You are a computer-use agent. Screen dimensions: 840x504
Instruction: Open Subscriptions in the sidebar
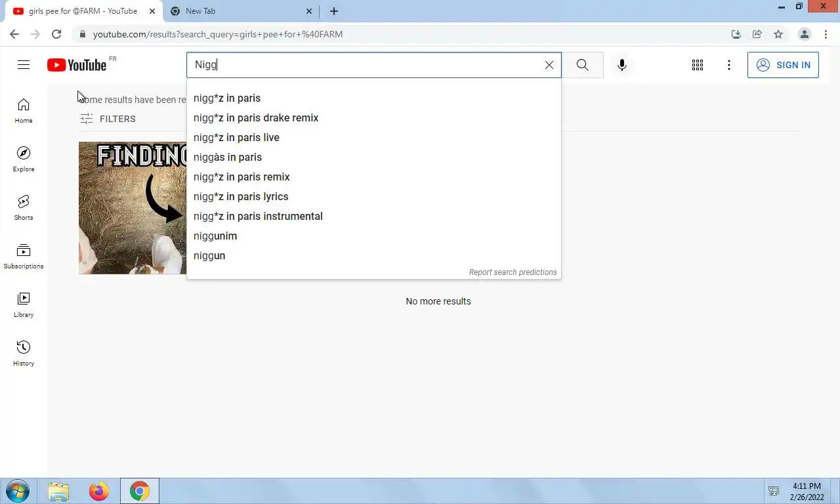point(24,257)
